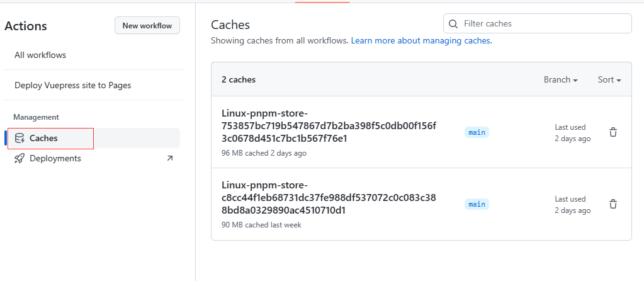
Task: Click the magnifier icon in the filter box
Action: (x=453, y=24)
